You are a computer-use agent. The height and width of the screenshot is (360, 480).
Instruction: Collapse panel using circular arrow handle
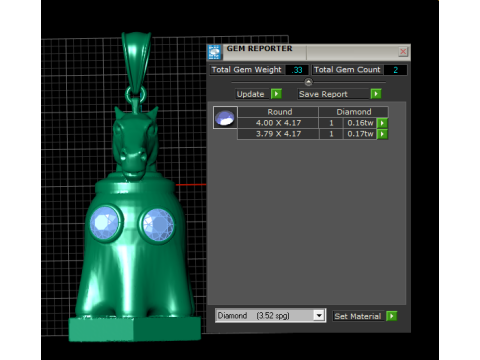308,82
